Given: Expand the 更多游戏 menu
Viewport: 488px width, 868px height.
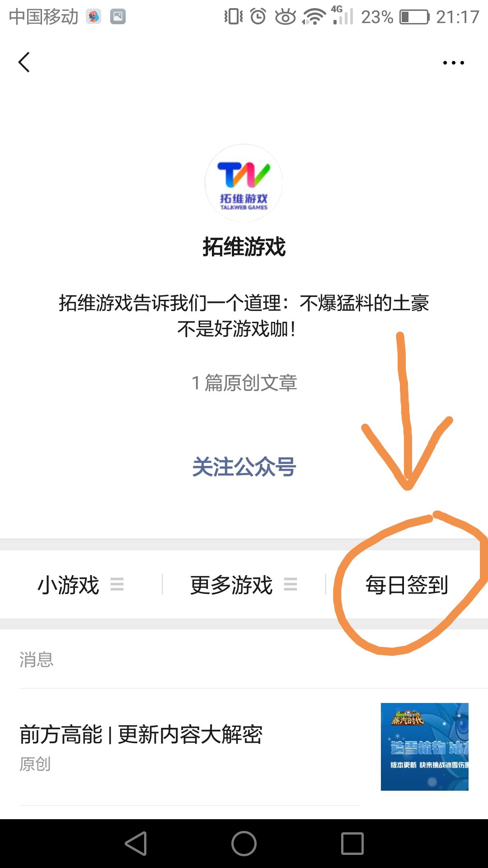Looking at the screenshot, I should tap(244, 585).
